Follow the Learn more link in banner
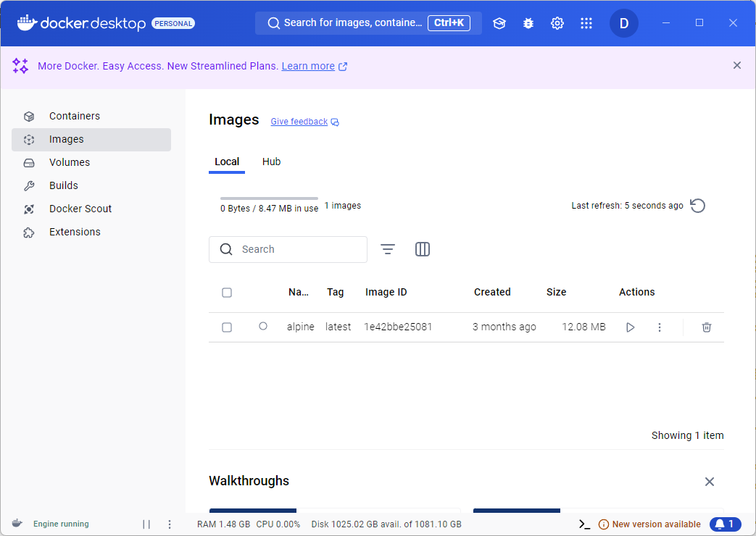Viewport: 756px width, 536px height. pos(308,66)
